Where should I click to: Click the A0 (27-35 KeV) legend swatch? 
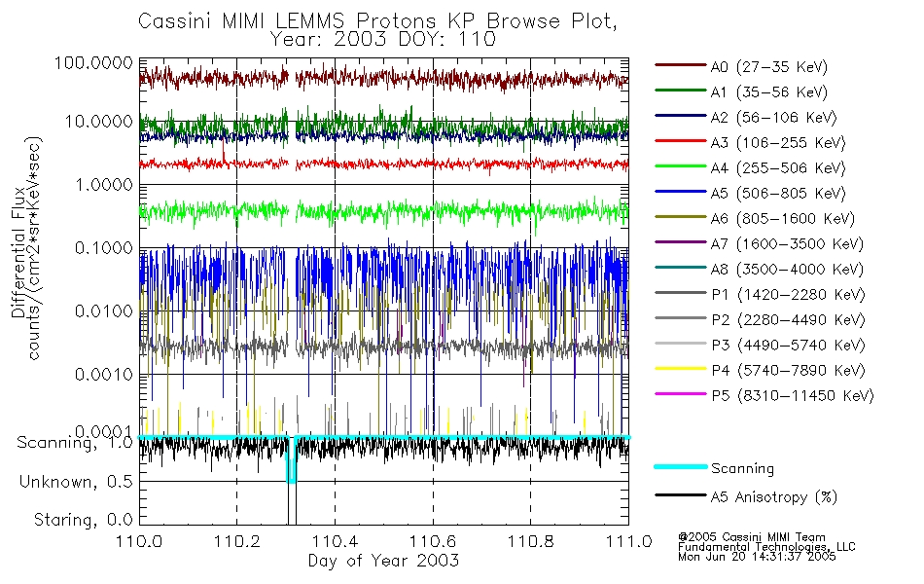pyautogui.click(x=680, y=64)
